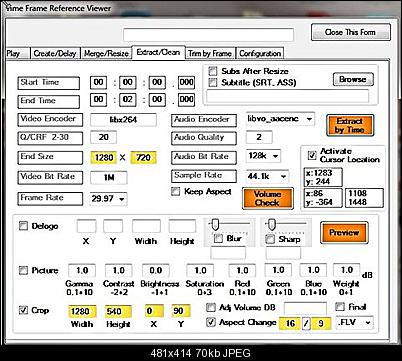402x361 pixels.
Task: Enable the Picture adjustments checkbox
Action: point(23,270)
